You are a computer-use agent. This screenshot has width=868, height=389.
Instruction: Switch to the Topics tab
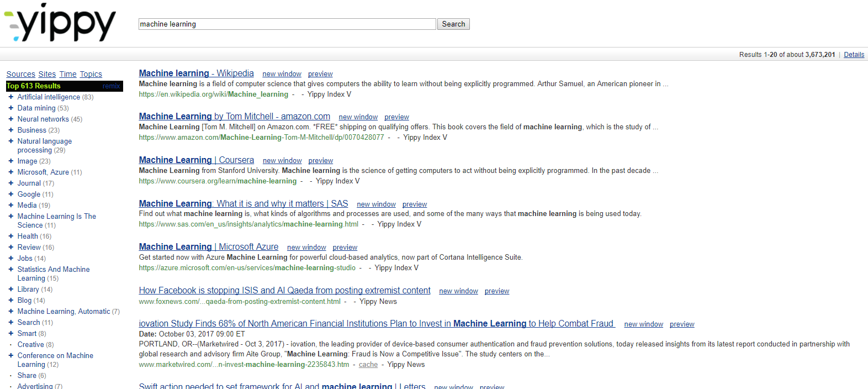(91, 74)
